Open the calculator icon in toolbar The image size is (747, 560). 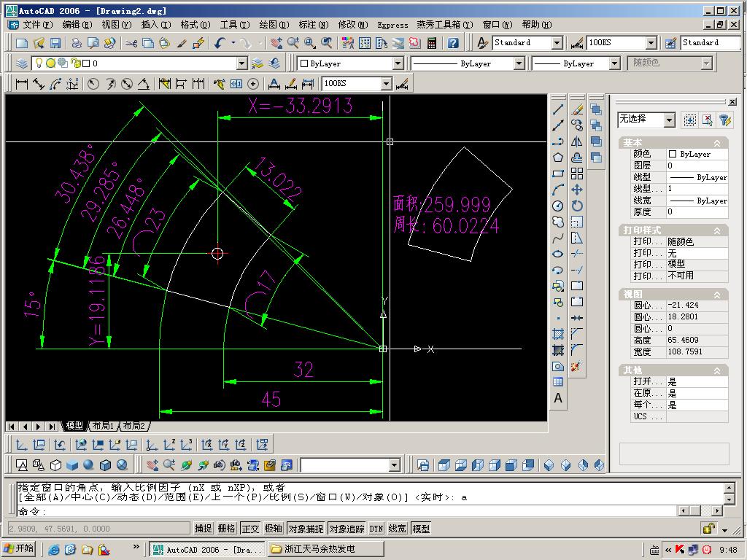(432, 43)
